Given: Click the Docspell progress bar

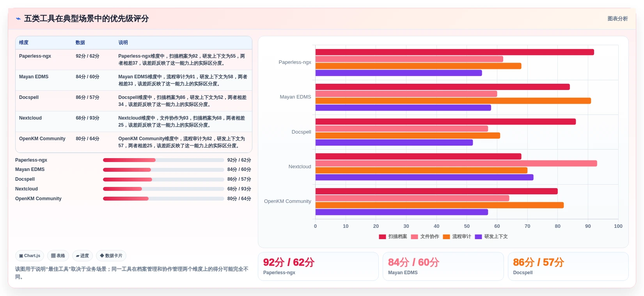Looking at the screenshot, I should point(163,180).
